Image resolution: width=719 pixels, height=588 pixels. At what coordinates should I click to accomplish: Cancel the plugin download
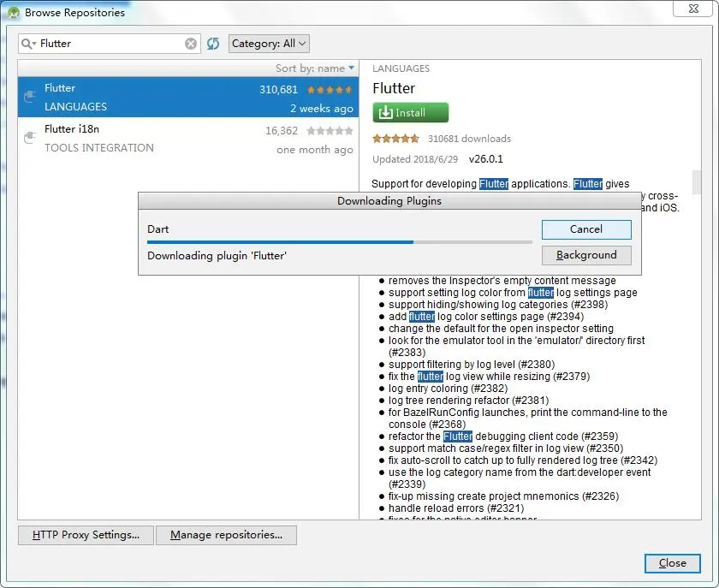pyautogui.click(x=586, y=229)
